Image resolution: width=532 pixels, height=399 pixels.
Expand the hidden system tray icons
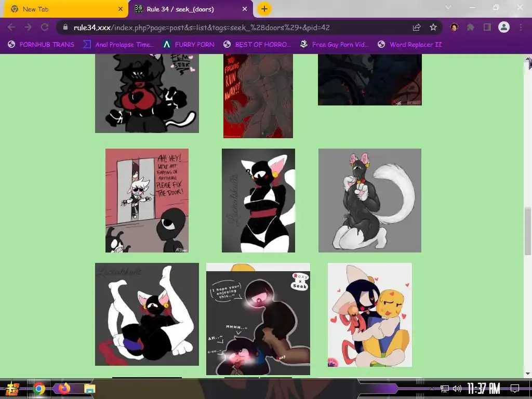click(432, 389)
